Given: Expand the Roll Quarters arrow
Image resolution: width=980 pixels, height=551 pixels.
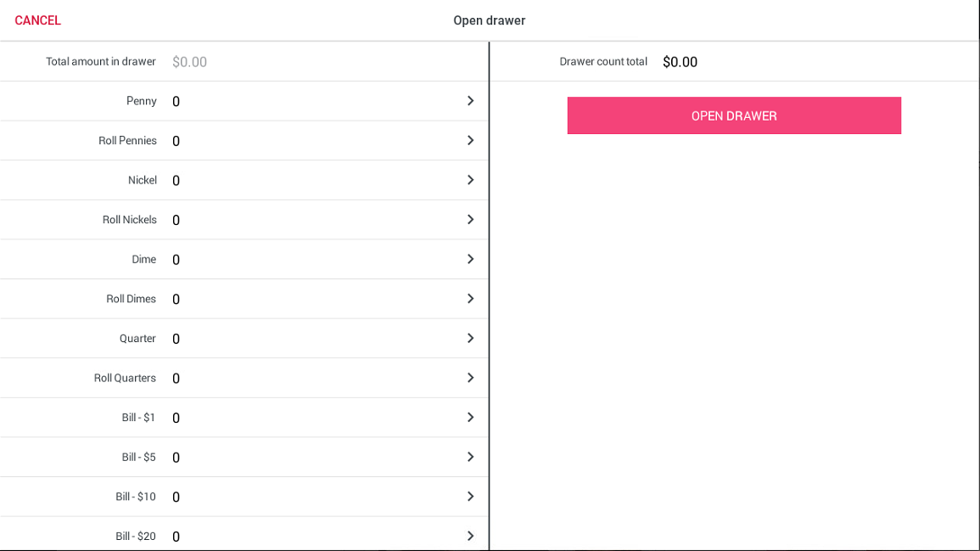Looking at the screenshot, I should coord(470,378).
